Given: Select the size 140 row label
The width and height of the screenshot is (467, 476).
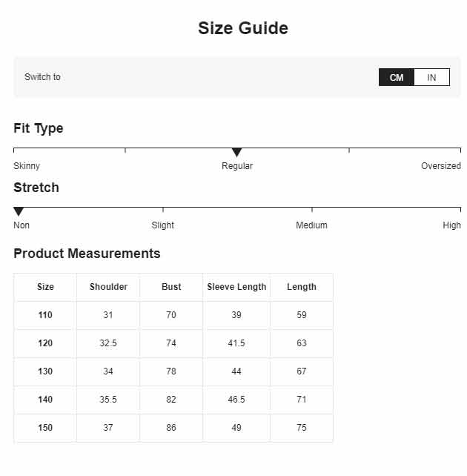Looking at the screenshot, I should pyautogui.click(x=45, y=399).
